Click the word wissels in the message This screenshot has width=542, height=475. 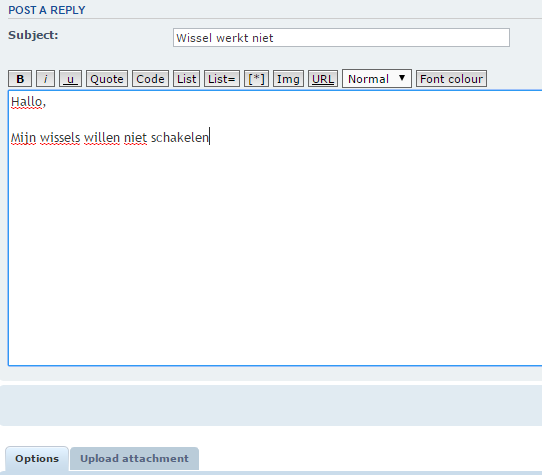pyautogui.click(x=60, y=138)
